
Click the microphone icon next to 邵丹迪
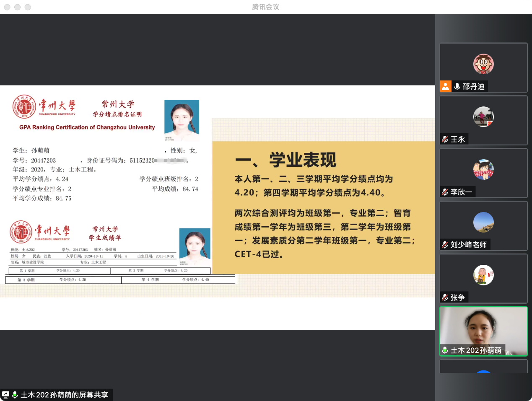tap(457, 86)
